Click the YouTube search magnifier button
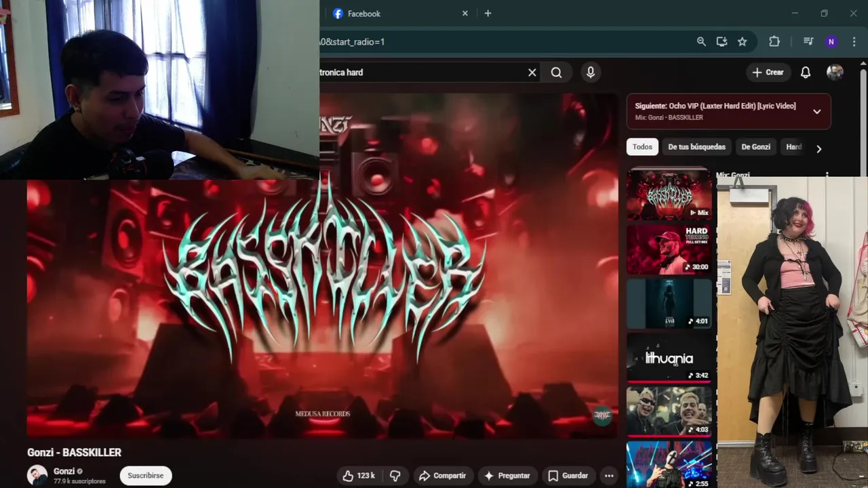 (557, 73)
